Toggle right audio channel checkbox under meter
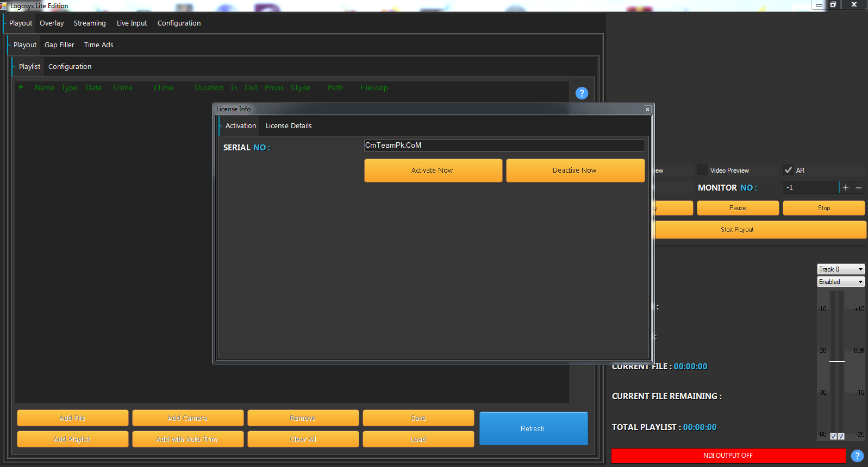The height and width of the screenshot is (467, 868). tap(841, 436)
